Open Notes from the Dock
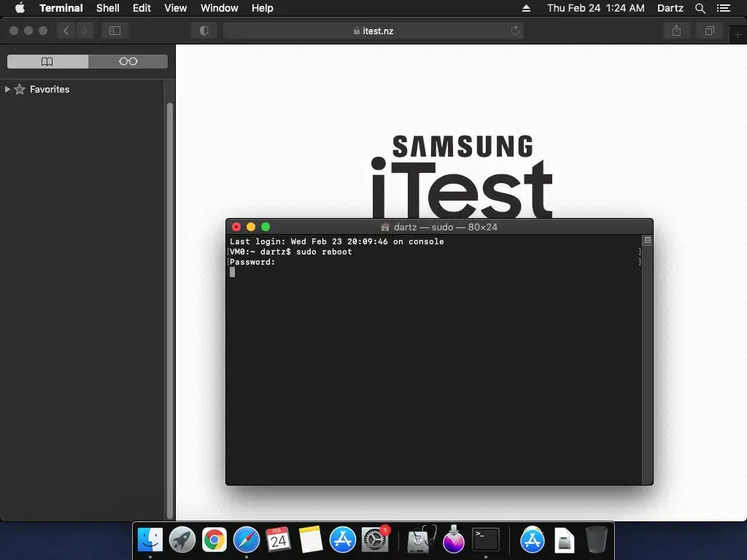This screenshot has height=560, width=747. click(311, 540)
